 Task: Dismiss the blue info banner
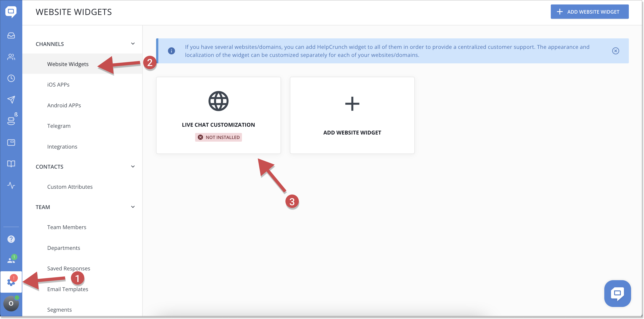616,51
